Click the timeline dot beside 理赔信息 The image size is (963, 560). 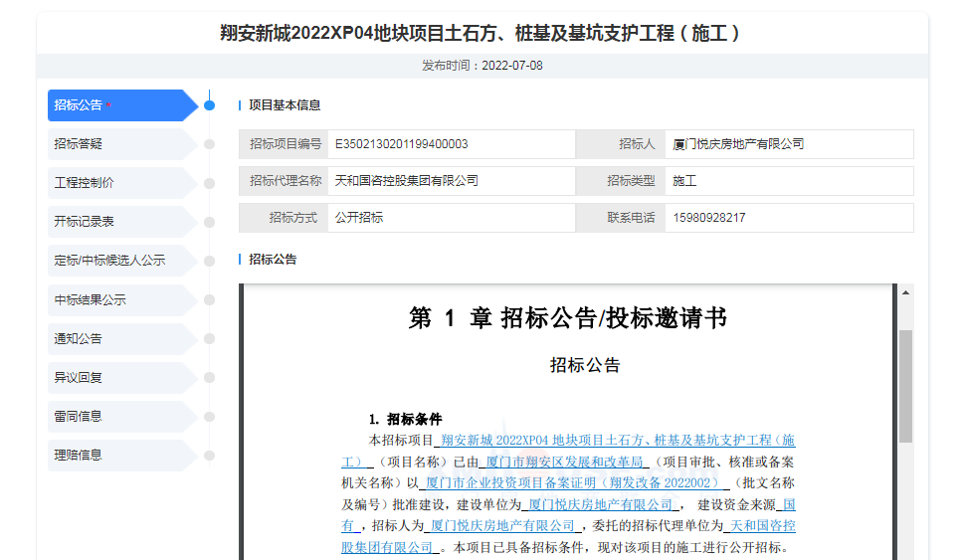click(209, 456)
